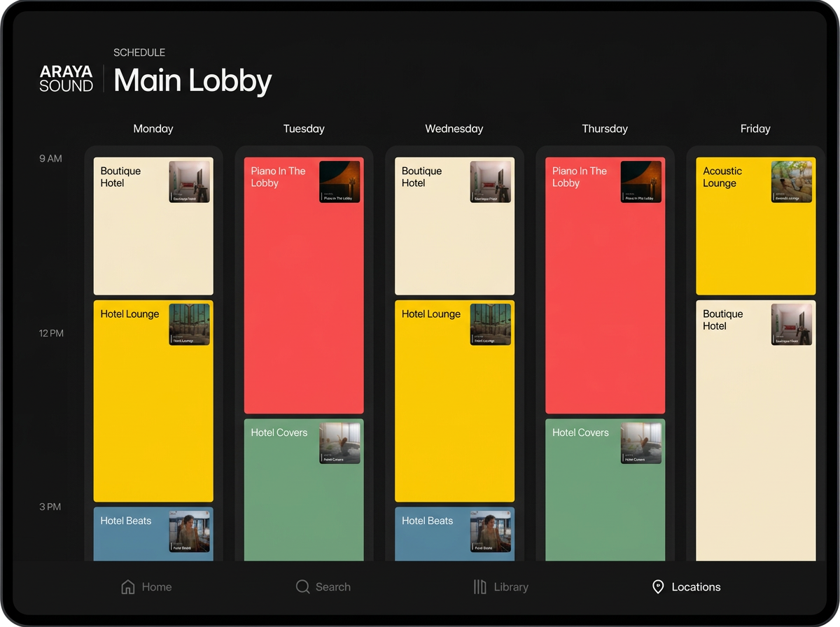Image resolution: width=840 pixels, height=627 pixels.
Task: Click the Home house icon
Action: click(128, 586)
